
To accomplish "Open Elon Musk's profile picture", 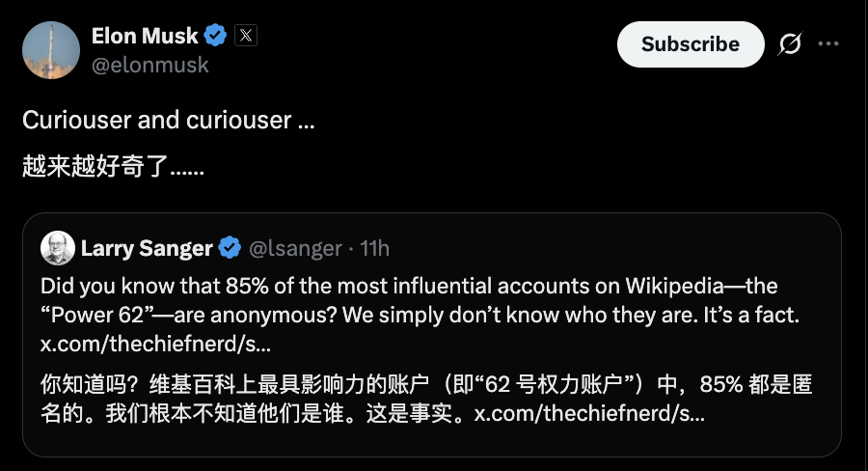I will tap(50, 50).
